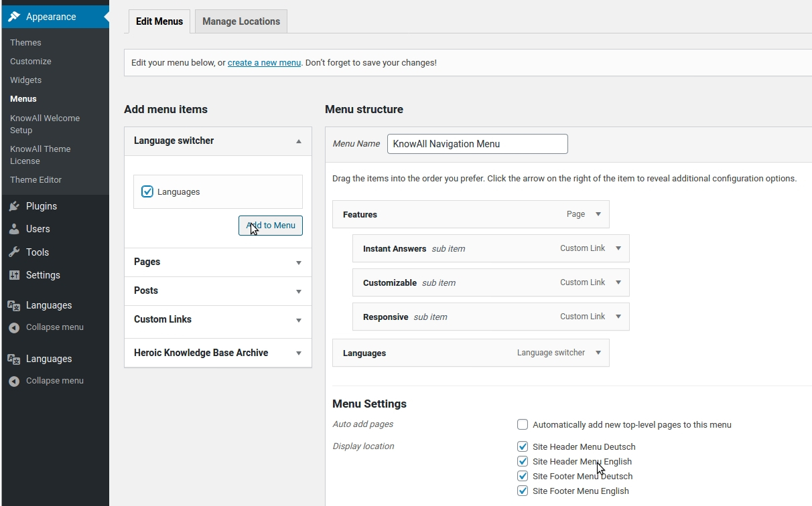Expand the Pages accordion section
812x506 pixels.
point(218,262)
